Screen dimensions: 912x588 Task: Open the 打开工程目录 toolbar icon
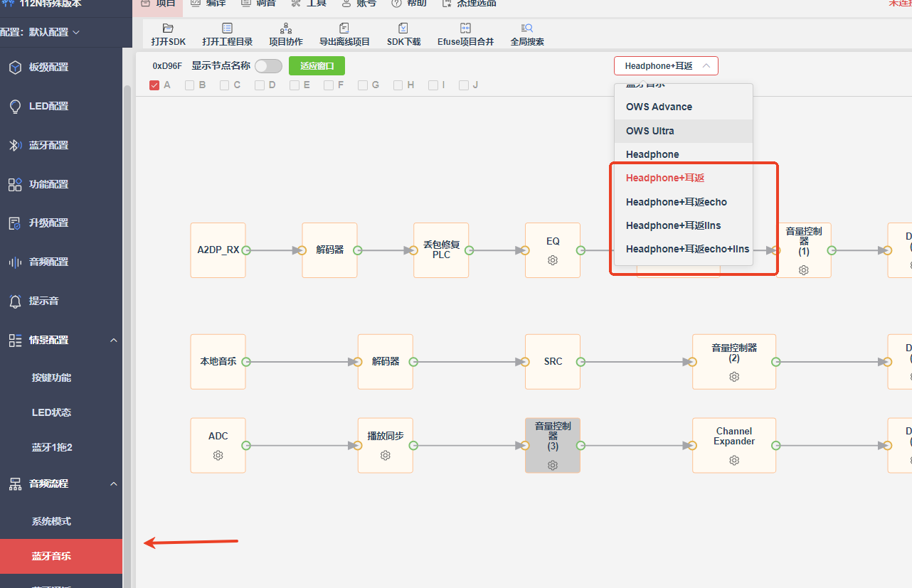(227, 28)
